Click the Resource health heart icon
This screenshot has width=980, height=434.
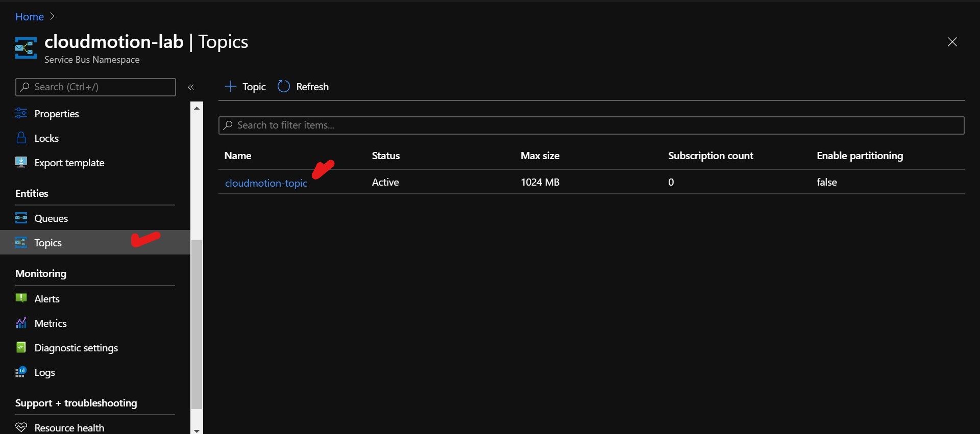[x=21, y=427]
